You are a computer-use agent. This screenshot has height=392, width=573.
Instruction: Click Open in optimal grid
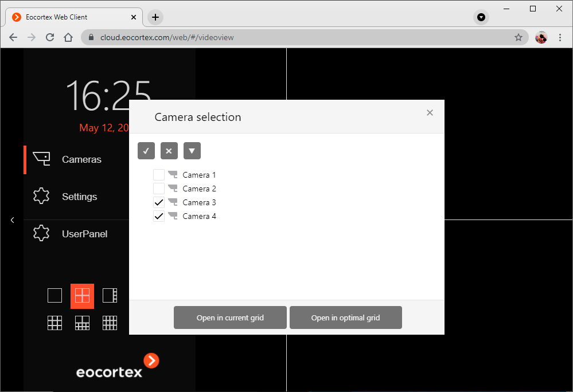pos(345,317)
